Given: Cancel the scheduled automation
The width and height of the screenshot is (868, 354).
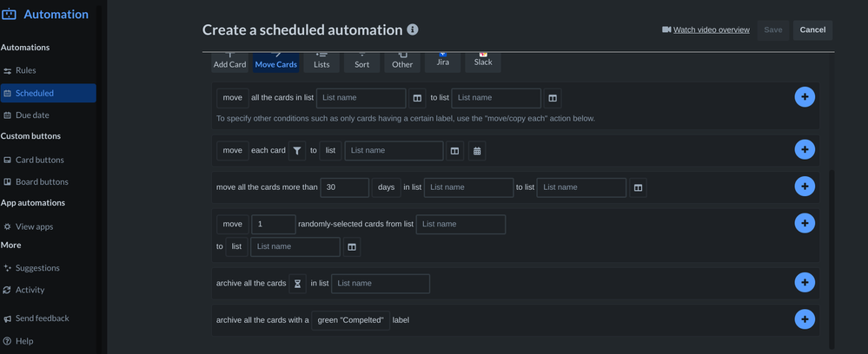Looking at the screenshot, I should (x=812, y=29).
